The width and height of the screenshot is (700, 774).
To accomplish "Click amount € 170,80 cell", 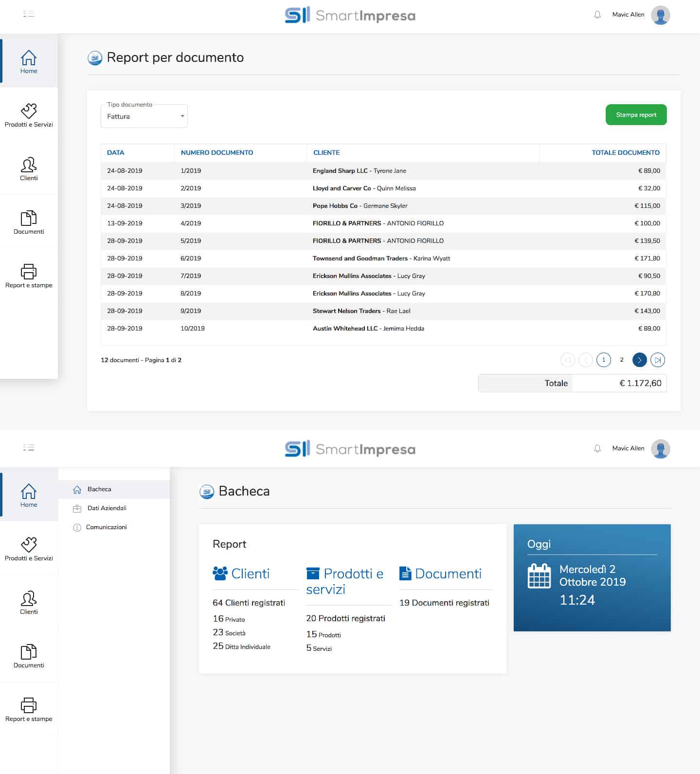I will pos(647,294).
